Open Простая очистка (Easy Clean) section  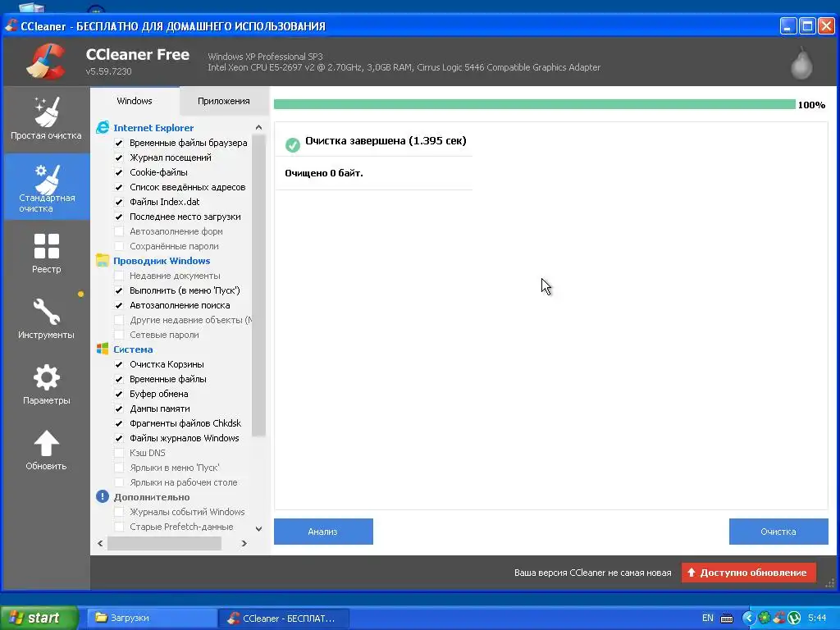click(x=46, y=120)
